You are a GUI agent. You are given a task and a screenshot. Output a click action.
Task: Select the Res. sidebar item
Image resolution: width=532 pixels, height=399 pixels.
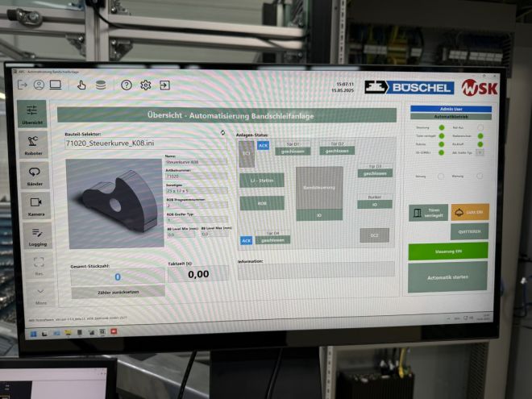point(39,266)
